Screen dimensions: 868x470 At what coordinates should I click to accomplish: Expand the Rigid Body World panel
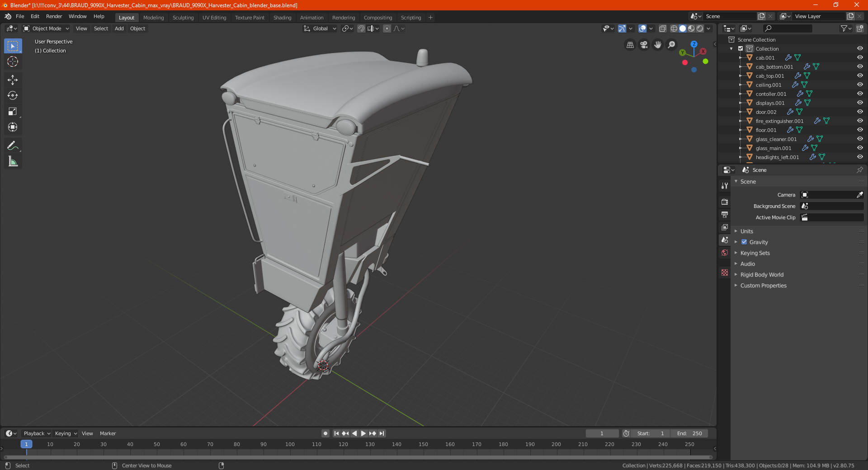tap(762, 275)
